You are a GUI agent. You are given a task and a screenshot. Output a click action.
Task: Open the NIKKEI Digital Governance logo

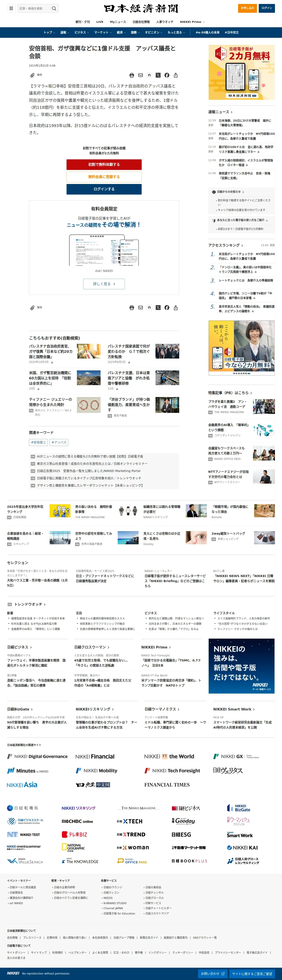tap(37, 756)
